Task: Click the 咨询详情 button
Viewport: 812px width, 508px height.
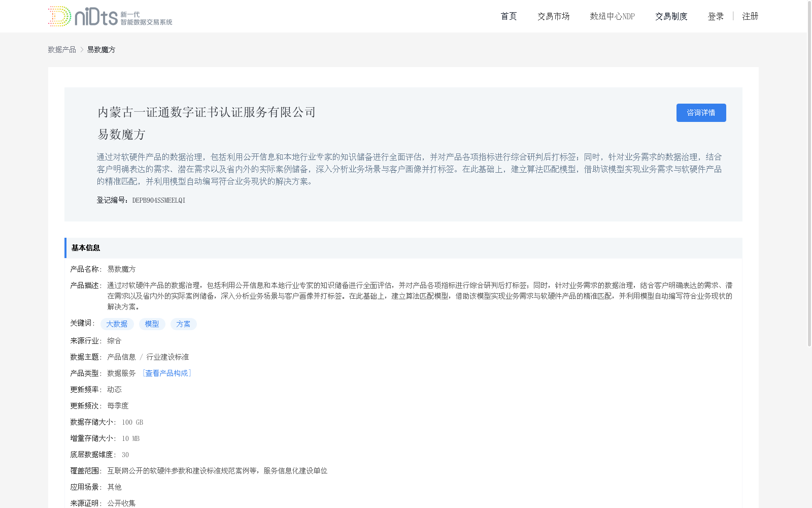Action: [701, 113]
